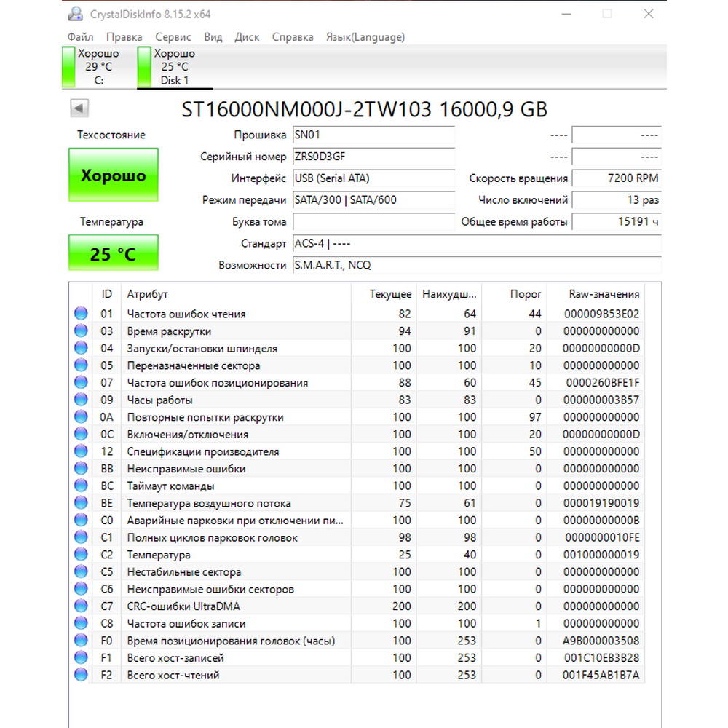Close the CrystalDiskInfo window
The height and width of the screenshot is (728, 728).
click(649, 14)
